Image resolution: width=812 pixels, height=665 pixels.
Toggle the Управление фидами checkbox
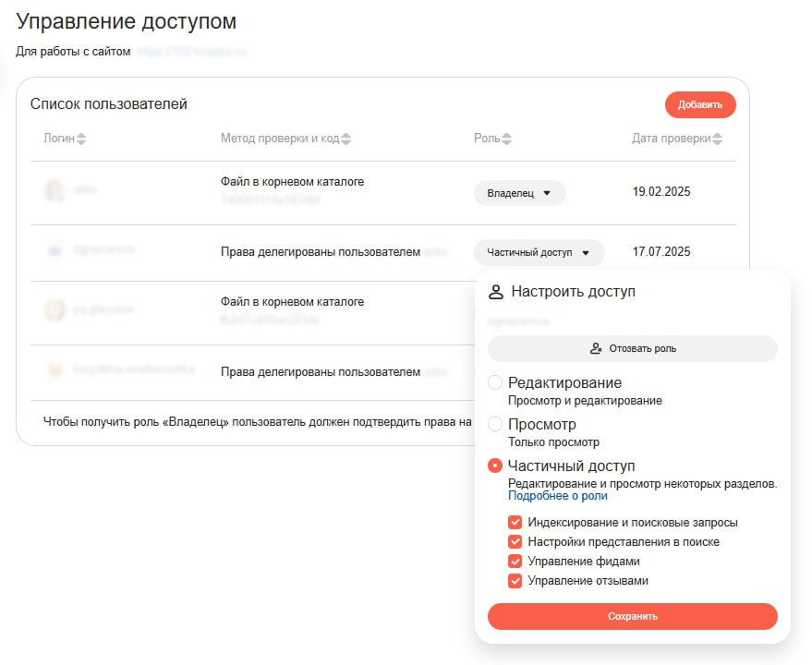pos(515,562)
